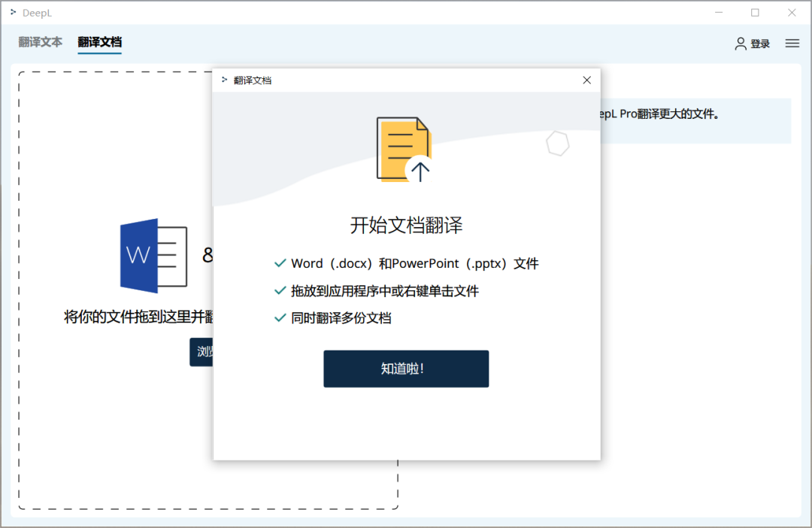This screenshot has height=528, width=812.
Task: Click the Word (.docx) 和PowerPoint line
Action: point(414,264)
